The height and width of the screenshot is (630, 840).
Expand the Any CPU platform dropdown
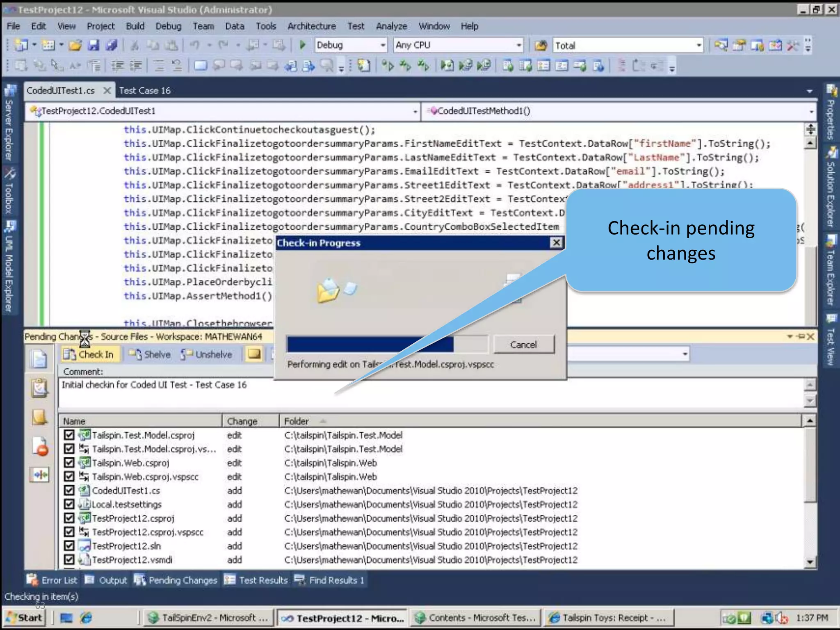pyautogui.click(x=519, y=45)
